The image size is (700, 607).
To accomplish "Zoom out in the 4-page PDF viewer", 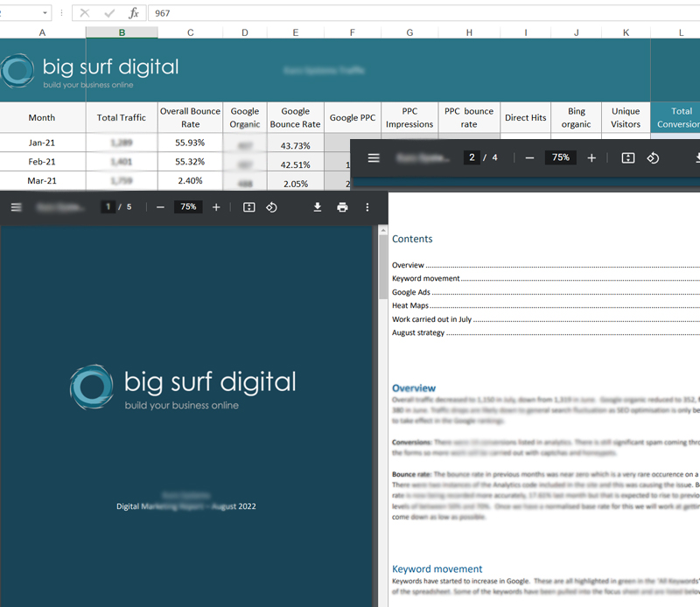I will click(529, 158).
